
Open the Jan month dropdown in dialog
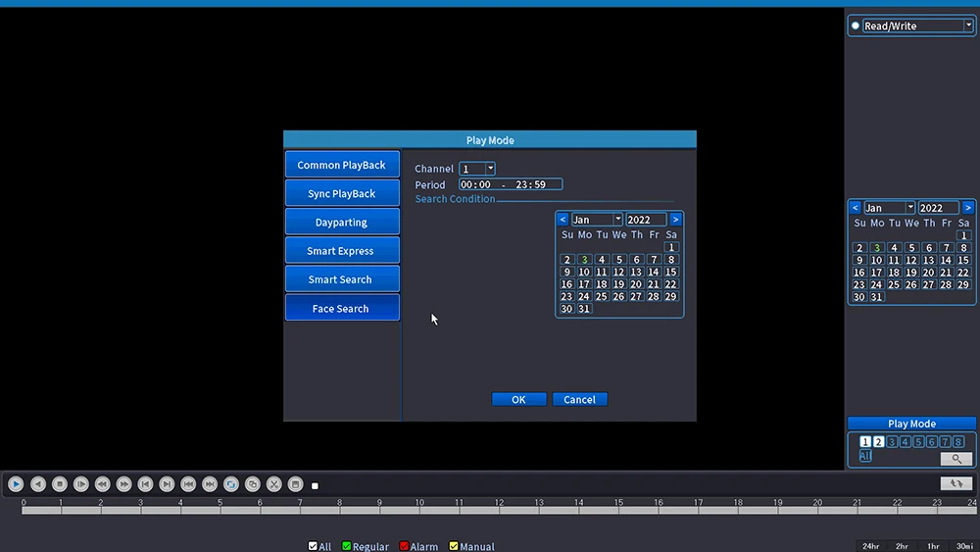coord(617,220)
